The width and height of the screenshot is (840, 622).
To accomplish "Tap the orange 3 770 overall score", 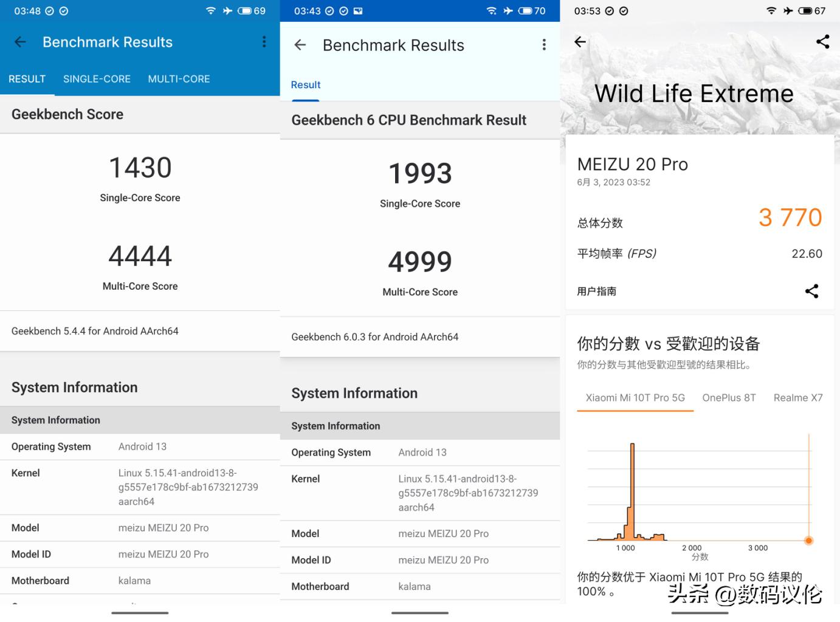I will tap(790, 217).
